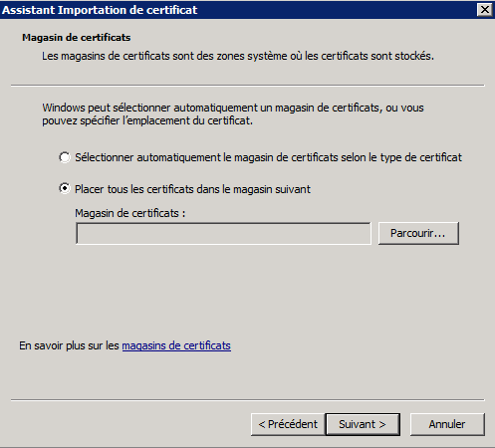The image size is (495, 448).
Task: Continue with the Suivant button
Action: click(363, 424)
